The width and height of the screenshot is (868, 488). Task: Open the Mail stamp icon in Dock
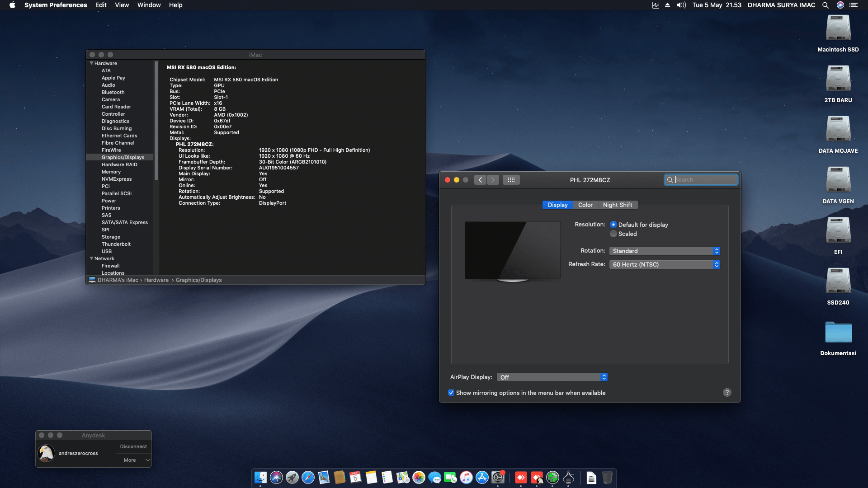pyautogui.click(x=324, y=477)
